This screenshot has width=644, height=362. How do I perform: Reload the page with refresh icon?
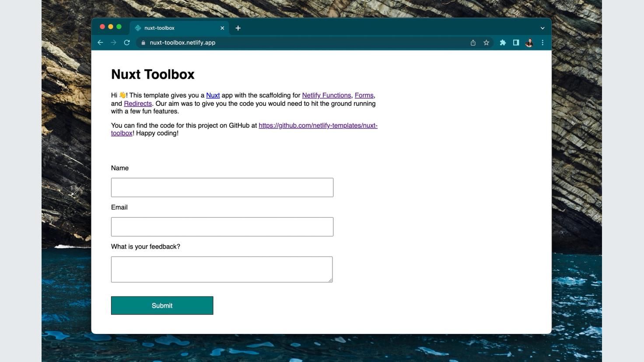tap(127, 42)
